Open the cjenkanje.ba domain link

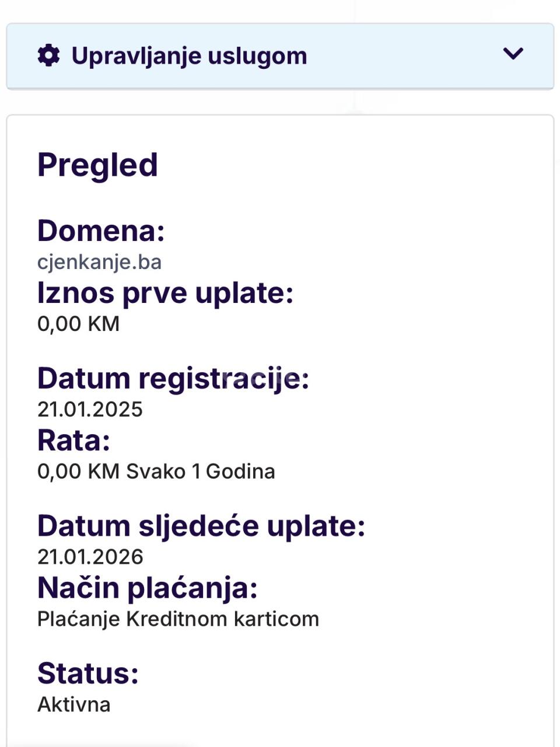click(x=99, y=261)
